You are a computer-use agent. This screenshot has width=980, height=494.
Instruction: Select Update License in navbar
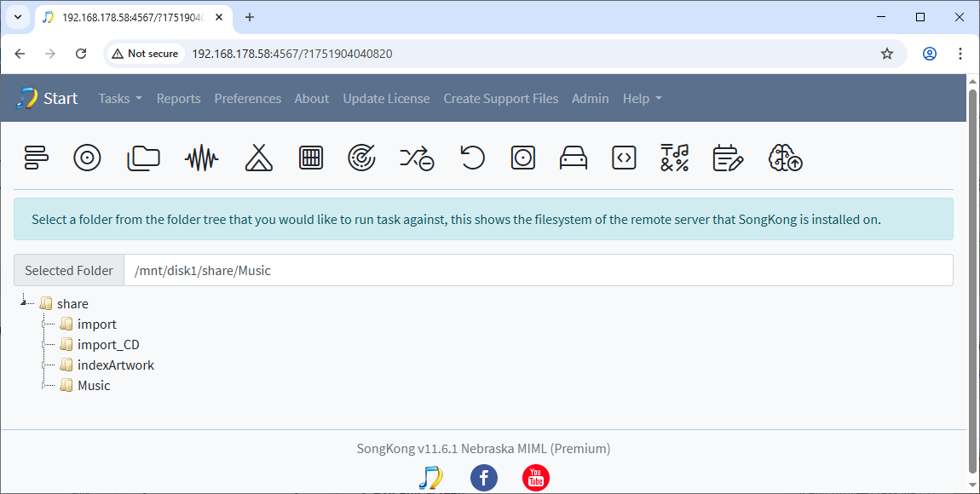tap(386, 99)
